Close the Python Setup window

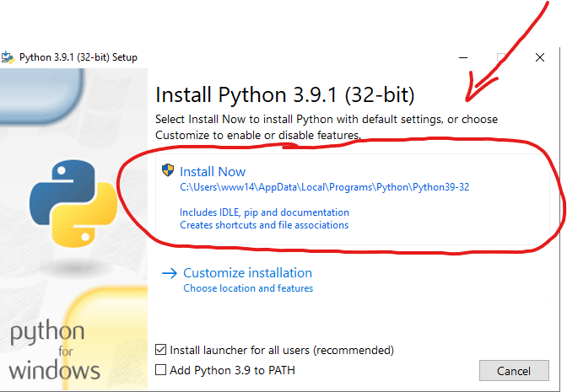coord(540,57)
